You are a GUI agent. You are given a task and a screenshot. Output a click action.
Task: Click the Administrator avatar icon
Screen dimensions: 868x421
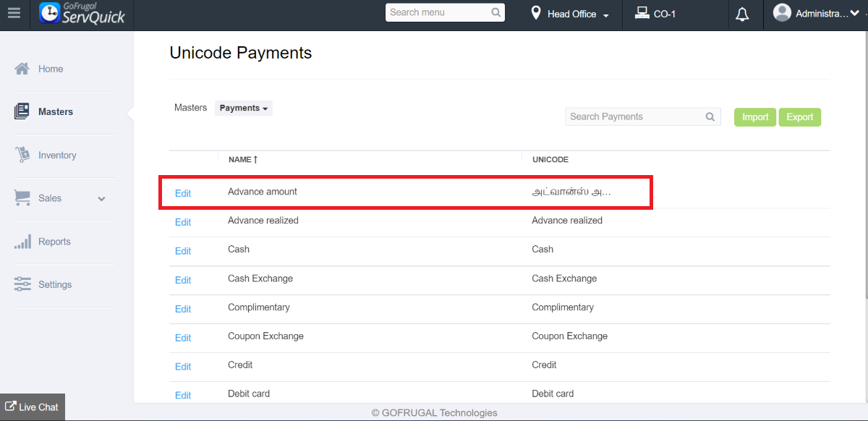click(x=782, y=13)
